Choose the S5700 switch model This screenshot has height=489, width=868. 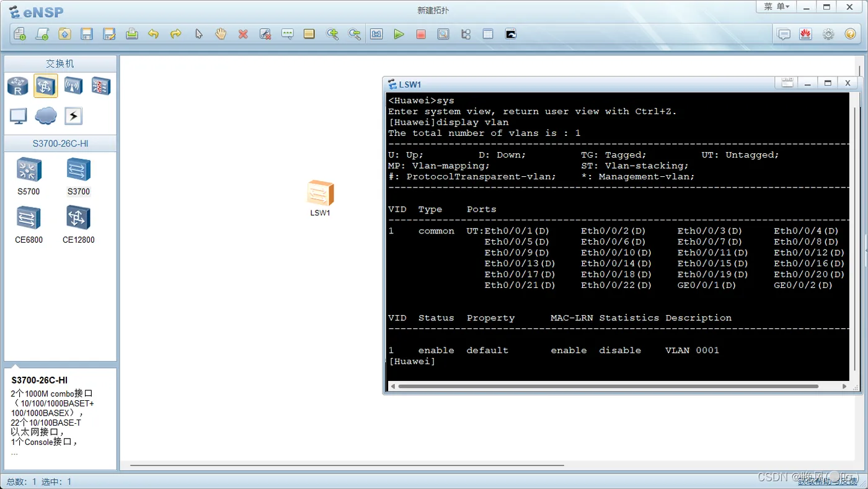click(29, 176)
